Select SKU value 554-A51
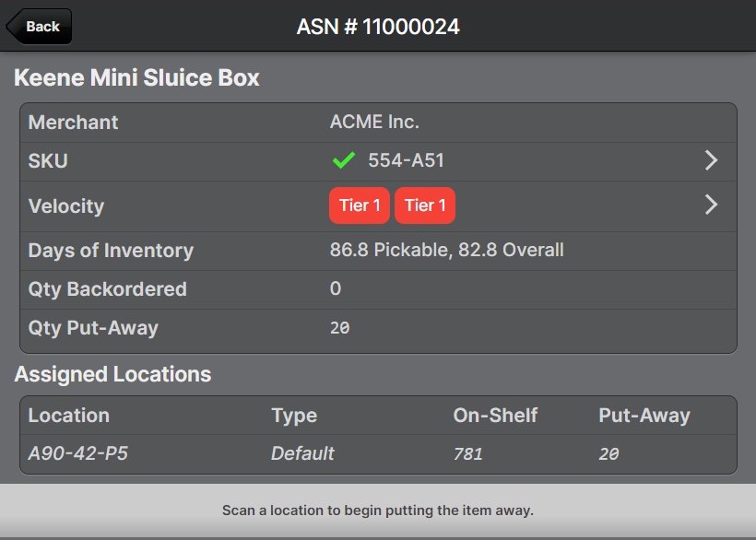This screenshot has height=540, width=756. [x=406, y=160]
